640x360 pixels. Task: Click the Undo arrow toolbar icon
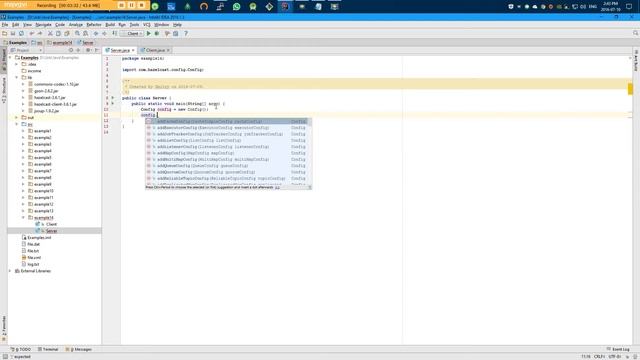pyautogui.click(x=31, y=33)
